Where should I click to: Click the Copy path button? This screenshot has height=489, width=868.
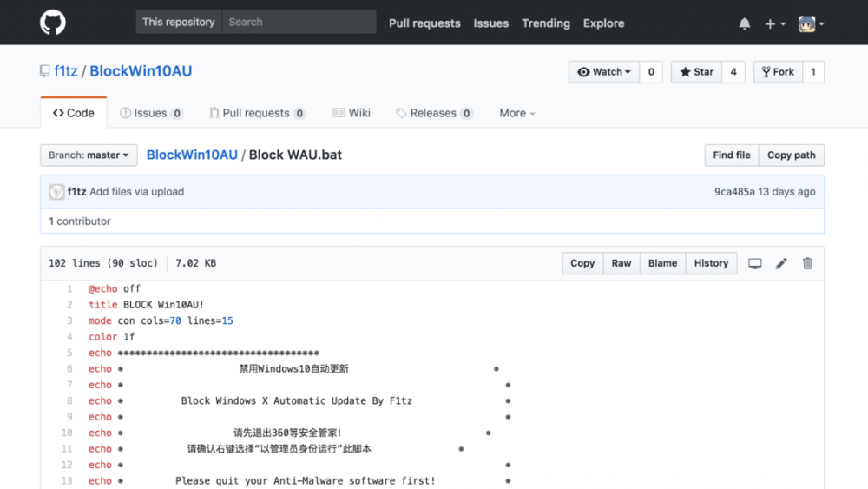(791, 155)
